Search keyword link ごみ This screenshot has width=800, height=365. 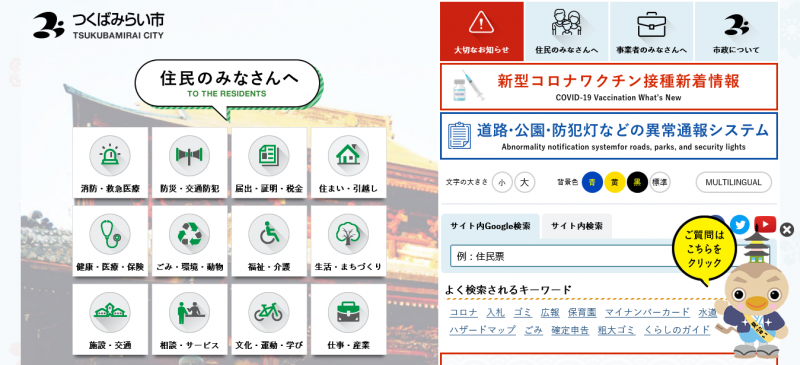[x=534, y=330]
